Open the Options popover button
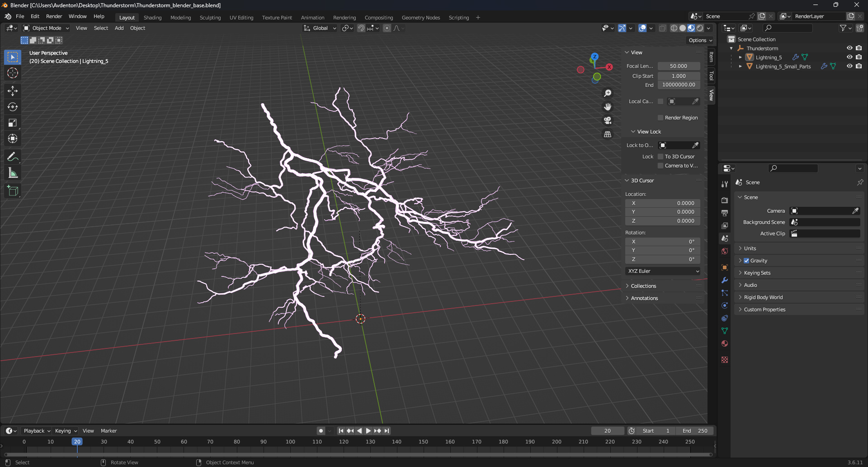The width and height of the screenshot is (868, 467). tap(700, 40)
